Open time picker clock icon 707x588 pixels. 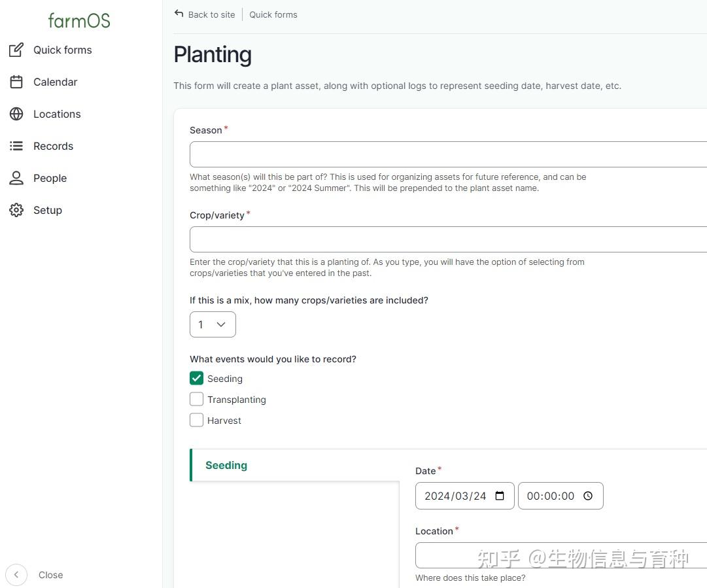588,496
